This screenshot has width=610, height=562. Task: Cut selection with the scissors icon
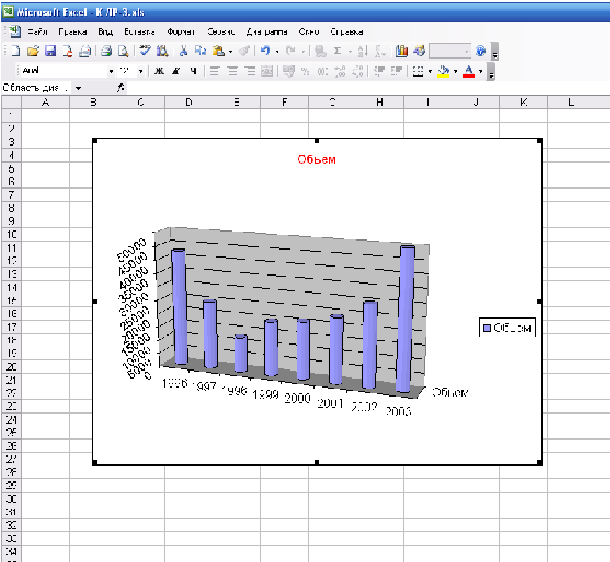(x=183, y=51)
